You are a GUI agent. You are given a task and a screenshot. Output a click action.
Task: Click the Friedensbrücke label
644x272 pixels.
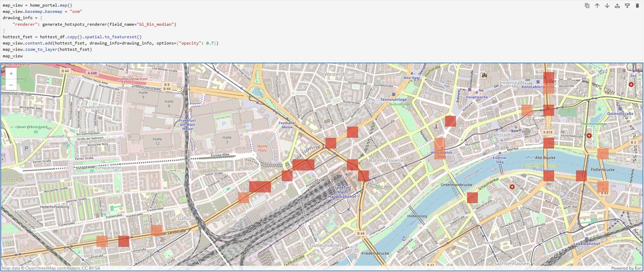point(375,253)
